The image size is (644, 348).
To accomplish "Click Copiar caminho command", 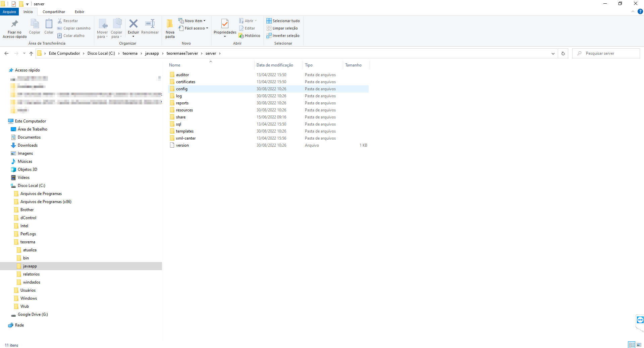I will click(x=74, y=28).
